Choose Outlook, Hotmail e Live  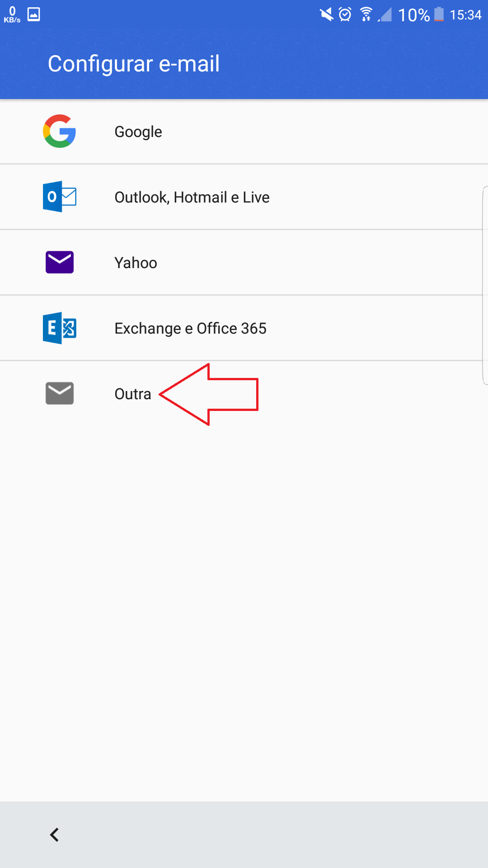(x=244, y=197)
